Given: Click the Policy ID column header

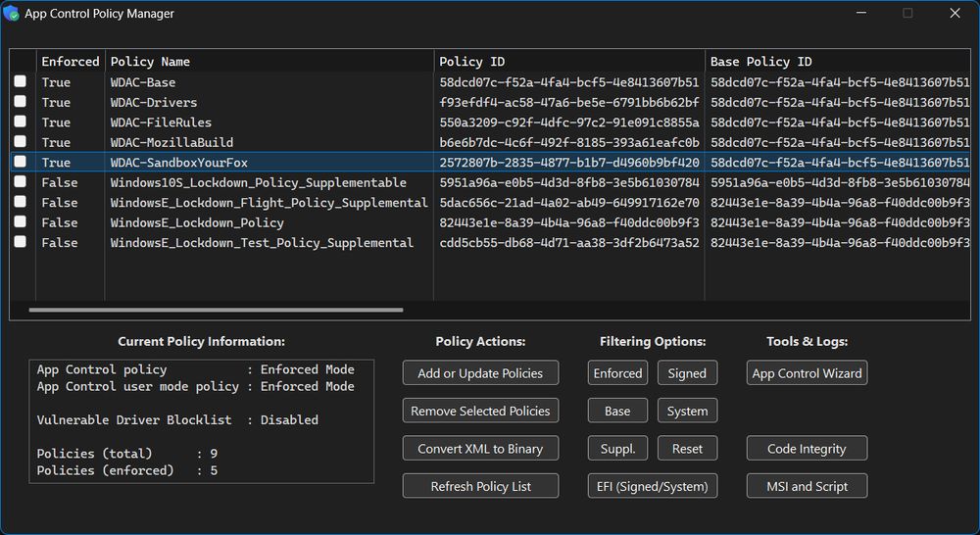Looking at the screenshot, I should (x=569, y=62).
